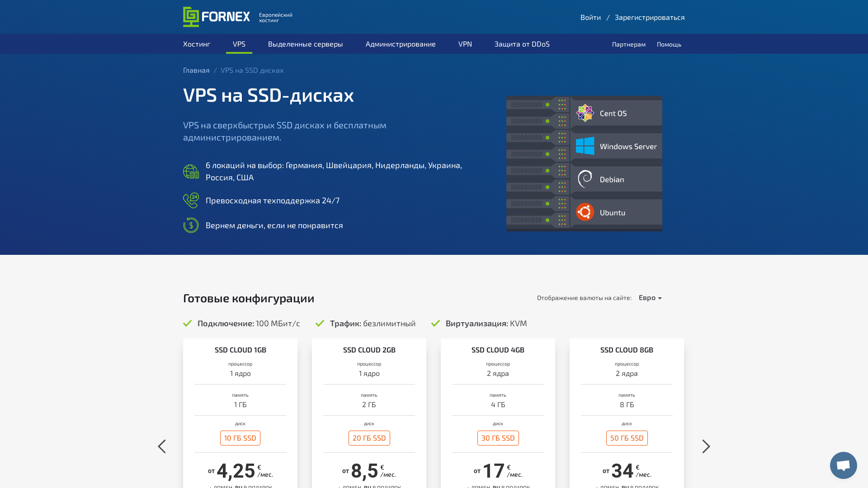868x488 pixels.
Task: Click the money-back dollar icon
Action: click(191, 225)
